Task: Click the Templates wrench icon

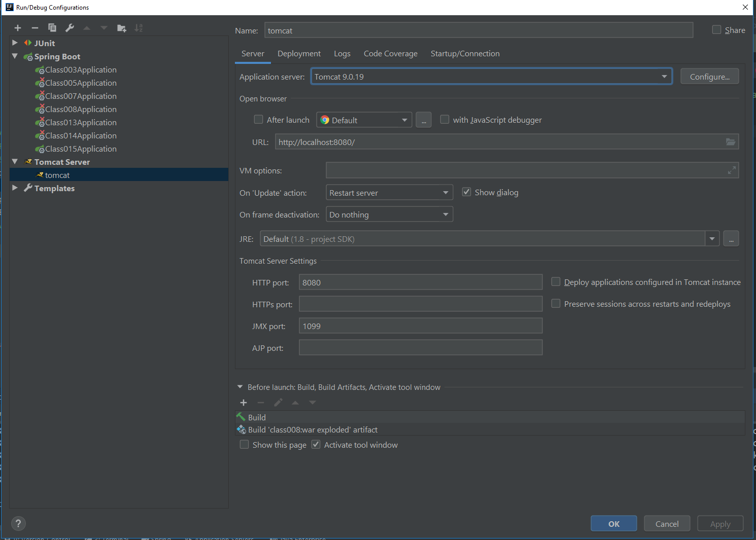Action: (28, 188)
